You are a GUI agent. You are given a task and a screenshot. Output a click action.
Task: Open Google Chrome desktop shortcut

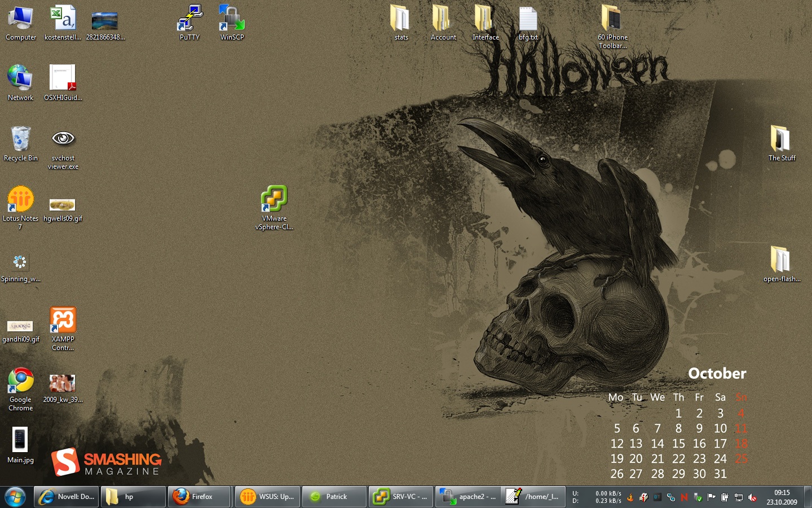20,381
